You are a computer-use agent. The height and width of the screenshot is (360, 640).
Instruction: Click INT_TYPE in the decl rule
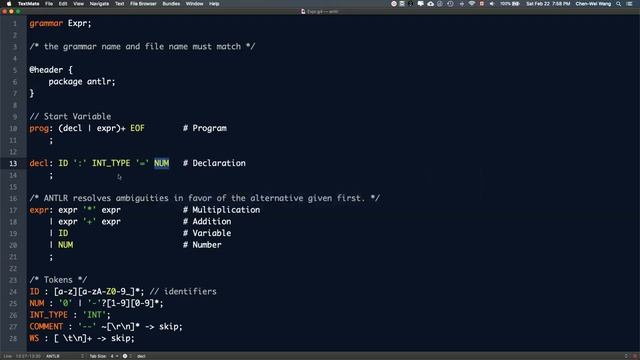111,163
